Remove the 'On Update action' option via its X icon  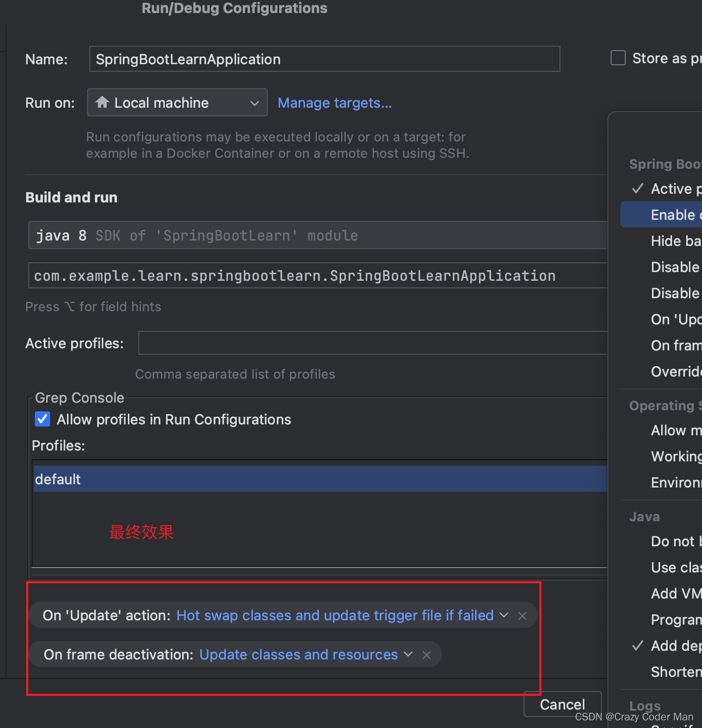tap(522, 615)
